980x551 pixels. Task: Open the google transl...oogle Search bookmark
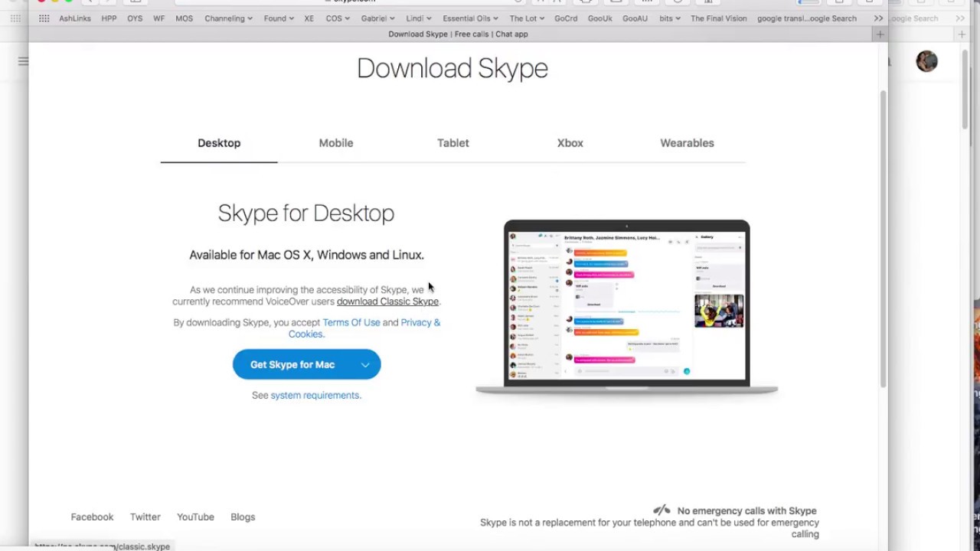(x=807, y=18)
